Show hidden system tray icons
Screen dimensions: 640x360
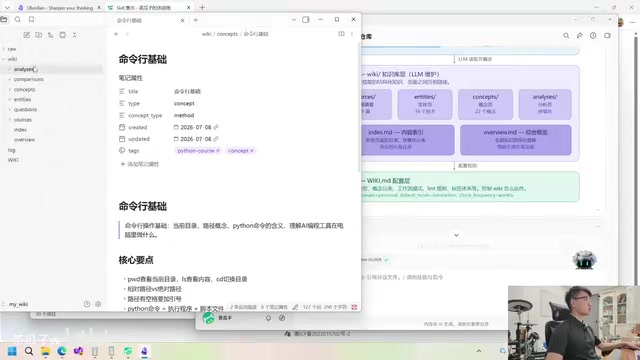(479, 351)
